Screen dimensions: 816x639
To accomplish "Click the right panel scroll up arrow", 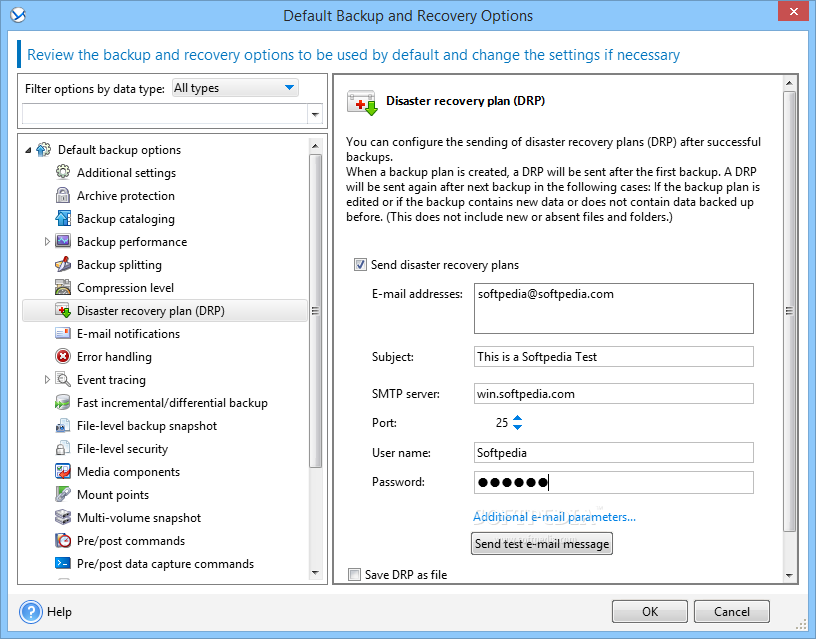I will click(789, 83).
